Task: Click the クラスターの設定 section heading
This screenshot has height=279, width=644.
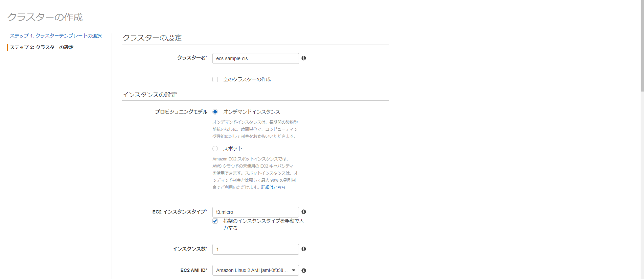Action: (152, 38)
